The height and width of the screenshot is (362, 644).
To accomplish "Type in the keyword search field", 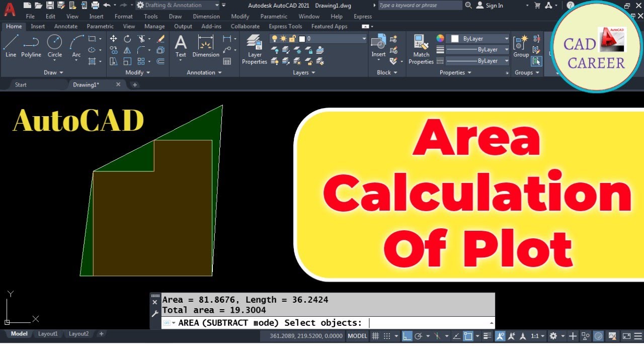I will click(419, 5).
